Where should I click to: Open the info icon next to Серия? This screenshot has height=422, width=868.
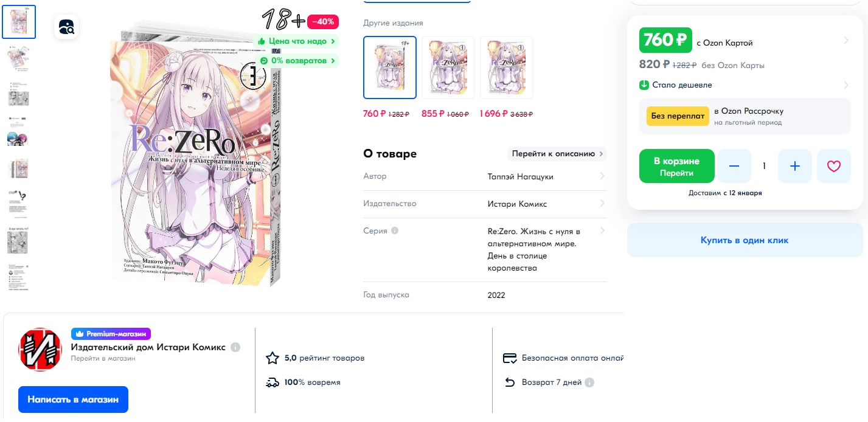[395, 231]
